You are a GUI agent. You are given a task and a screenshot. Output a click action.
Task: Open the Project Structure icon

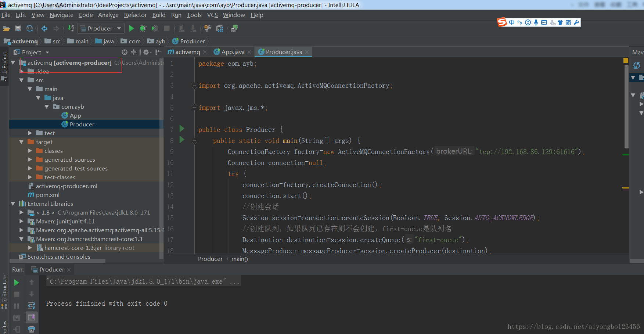click(220, 28)
